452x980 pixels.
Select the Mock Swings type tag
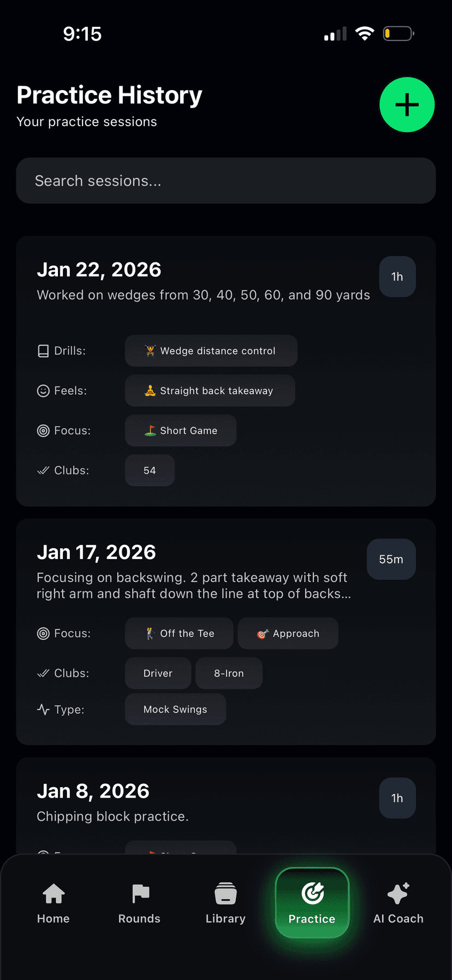175,709
